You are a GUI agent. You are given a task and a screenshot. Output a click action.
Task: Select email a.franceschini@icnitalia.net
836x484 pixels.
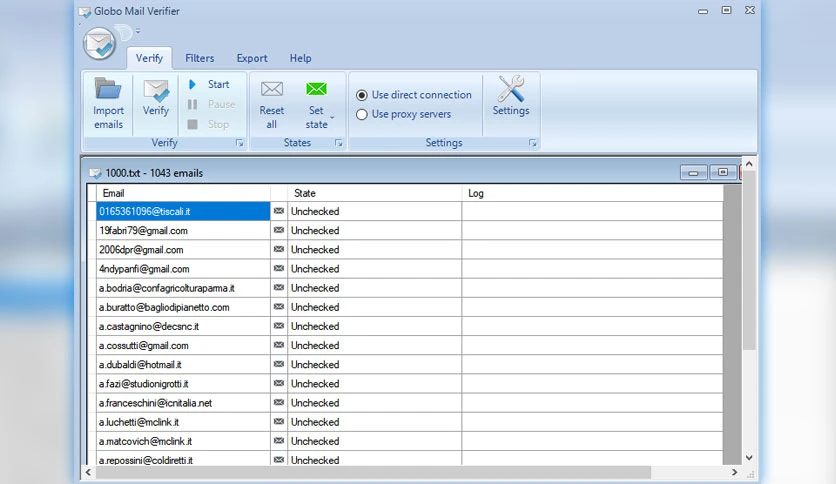point(183,403)
